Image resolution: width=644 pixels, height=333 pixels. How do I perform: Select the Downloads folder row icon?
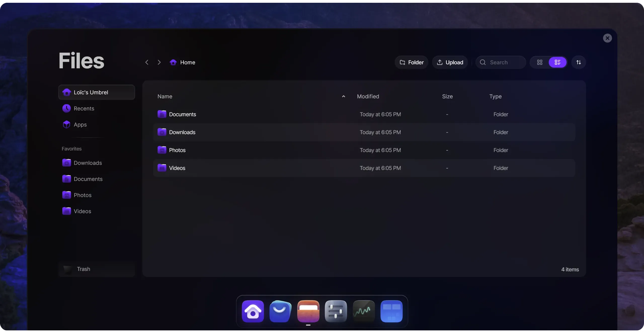(x=162, y=132)
